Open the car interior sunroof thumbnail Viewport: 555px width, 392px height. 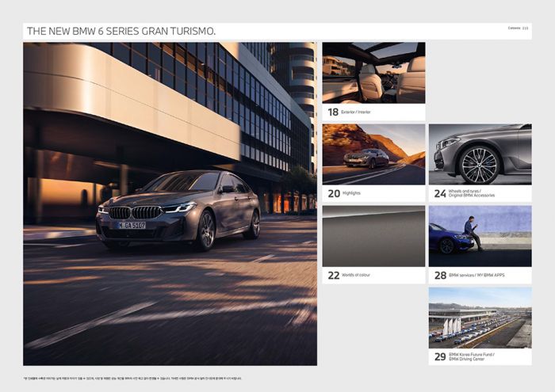click(x=373, y=73)
